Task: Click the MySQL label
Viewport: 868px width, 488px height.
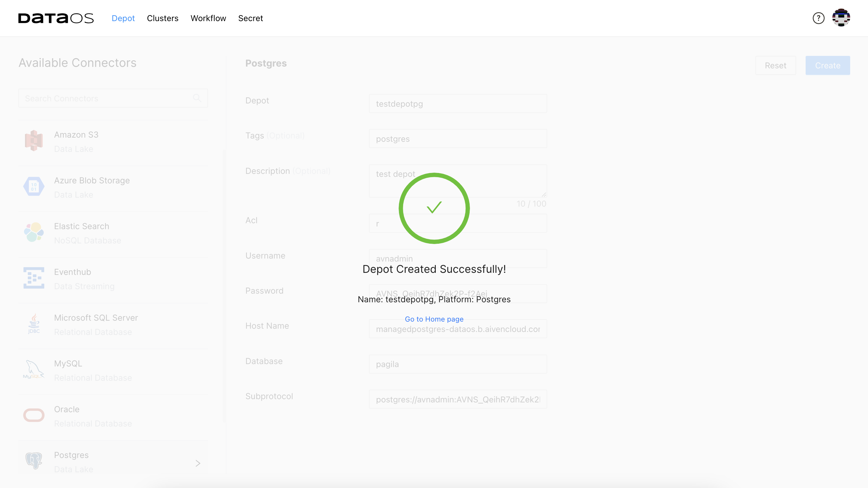Action: [x=68, y=364]
